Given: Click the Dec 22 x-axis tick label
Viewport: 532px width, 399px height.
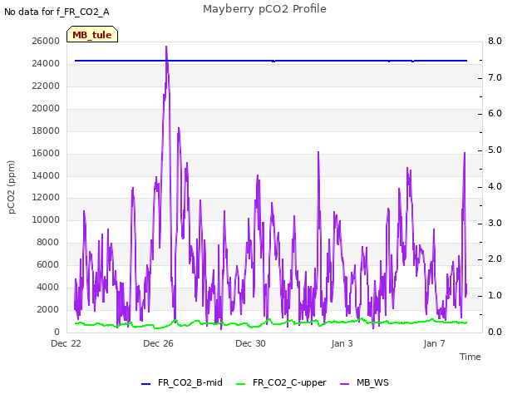Looking at the screenshot, I should [66, 343].
